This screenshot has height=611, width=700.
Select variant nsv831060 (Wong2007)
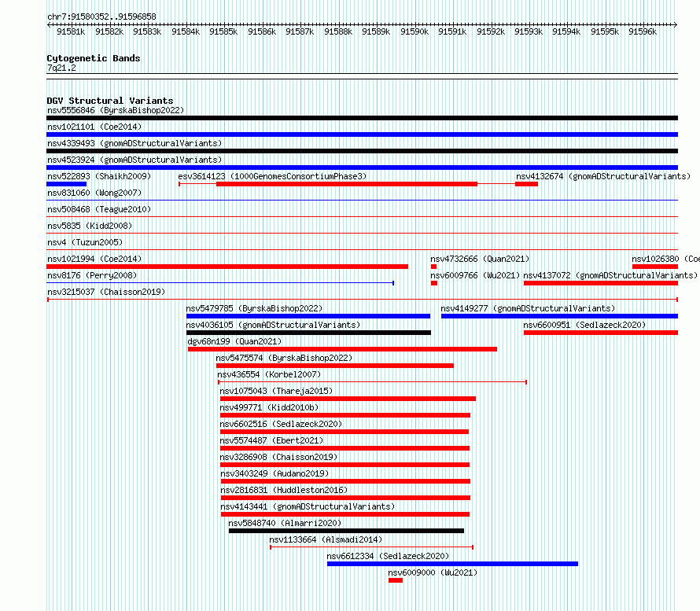94,193
